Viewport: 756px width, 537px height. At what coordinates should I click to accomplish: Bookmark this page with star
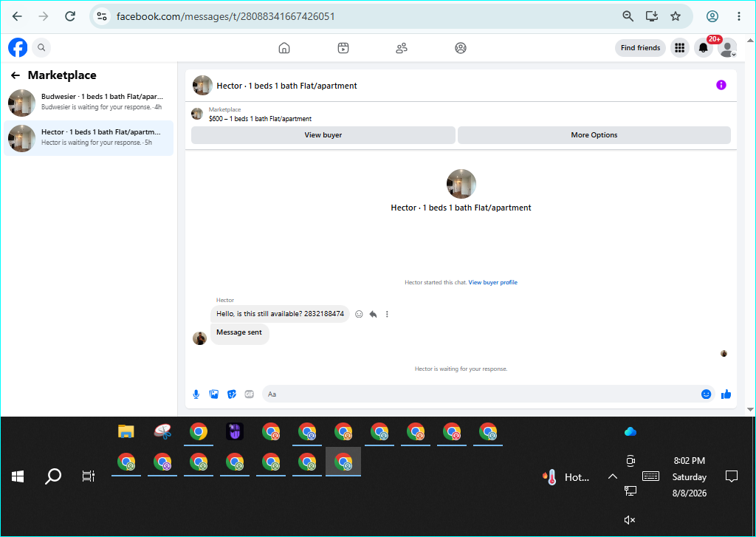(676, 16)
